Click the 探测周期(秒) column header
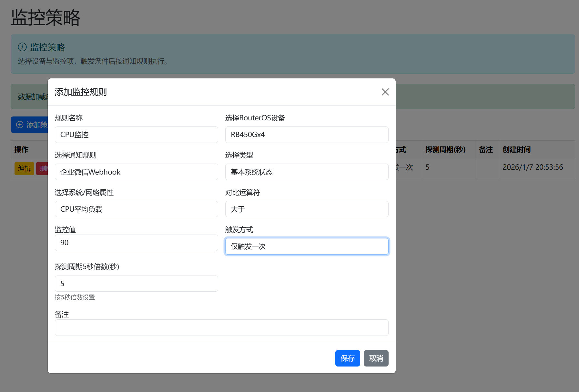Viewport: 579px width, 392px height. click(x=445, y=149)
